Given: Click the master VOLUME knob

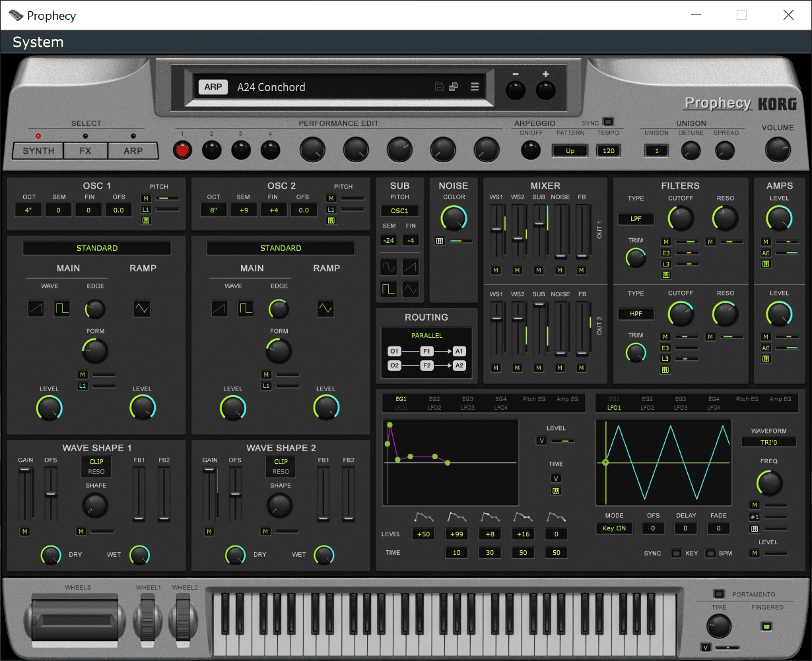Looking at the screenshot, I should 778,150.
